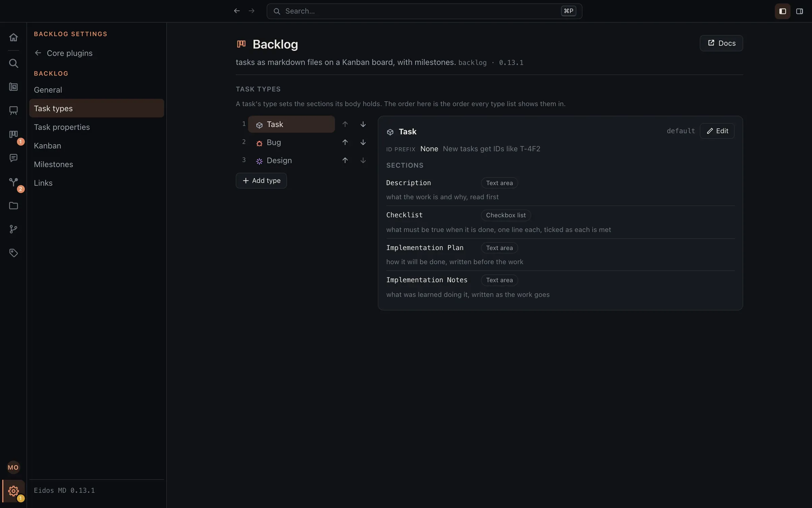Select the Design type row
Screen dimensions: 812x508
click(291, 160)
